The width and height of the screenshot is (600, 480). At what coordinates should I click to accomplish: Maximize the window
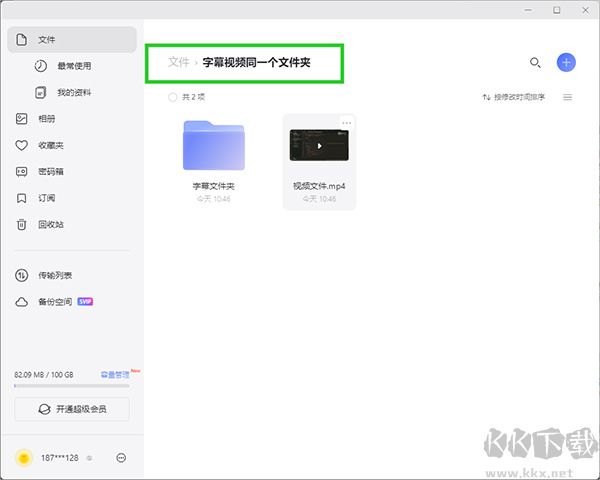pyautogui.click(x=557, y=10)
